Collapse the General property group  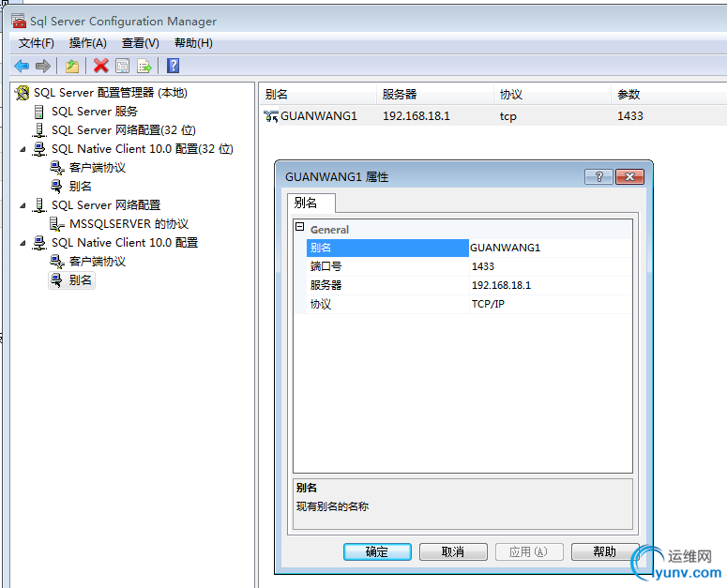(300, 227)
